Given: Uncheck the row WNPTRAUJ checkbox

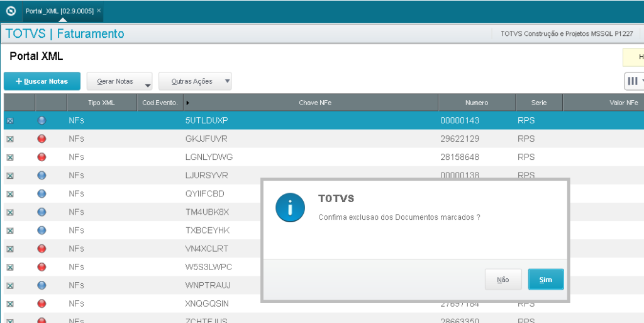Looking at the screenshot, I should coord(10,286).
